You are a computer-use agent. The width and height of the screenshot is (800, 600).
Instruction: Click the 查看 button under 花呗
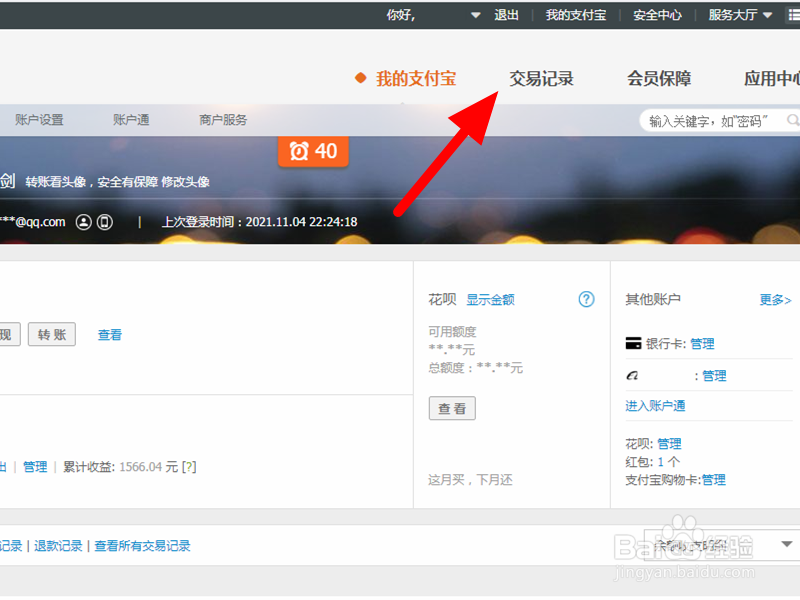(452, 408)
